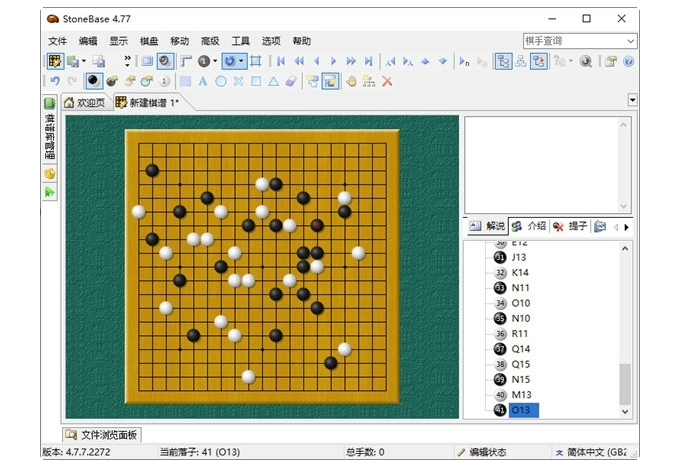Open the 棋盘 menu
The height and width of the screenshot is (468, 676).
coord(148,41)
